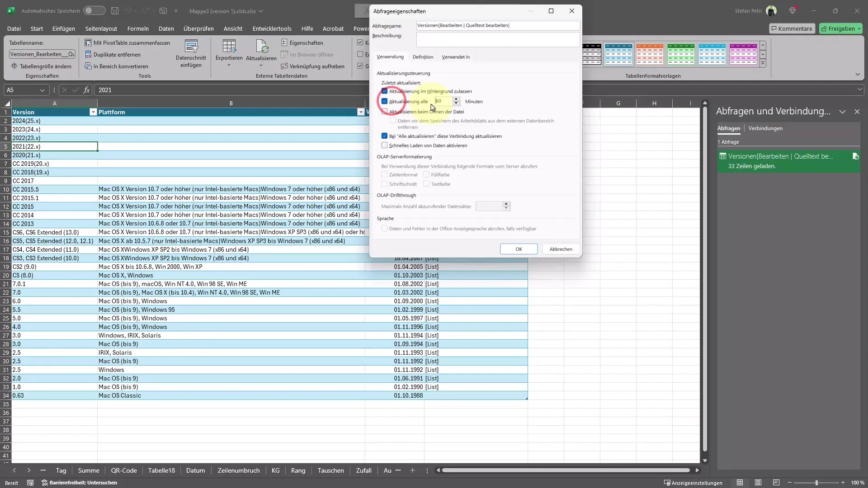Click Page Layout view icon in status bar
The image size is (868, 488).
758,483
